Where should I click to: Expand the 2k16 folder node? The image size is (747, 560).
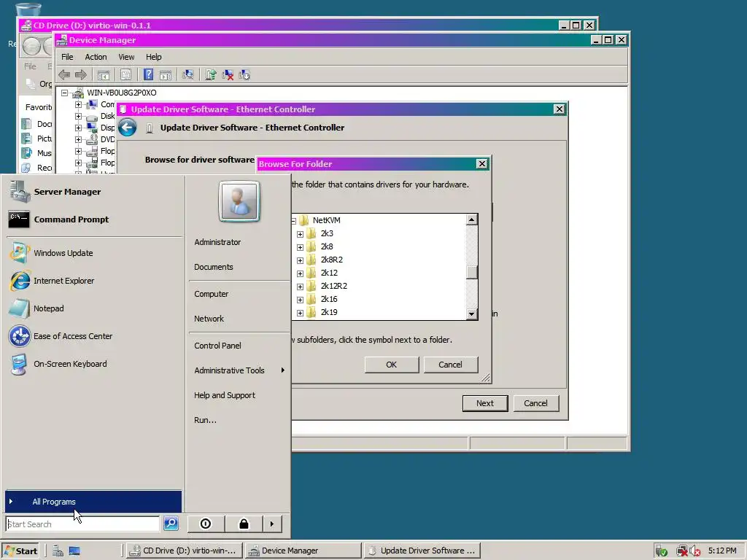[x=300, y=300]
